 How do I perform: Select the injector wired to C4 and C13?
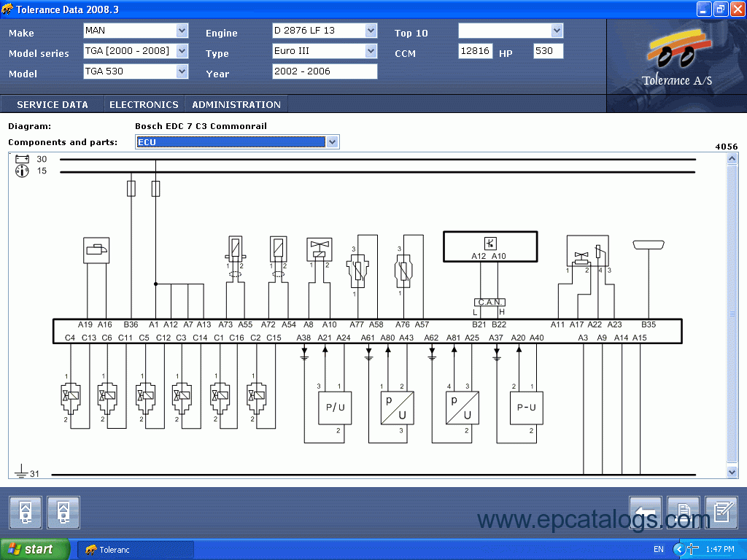click(71, 397)
